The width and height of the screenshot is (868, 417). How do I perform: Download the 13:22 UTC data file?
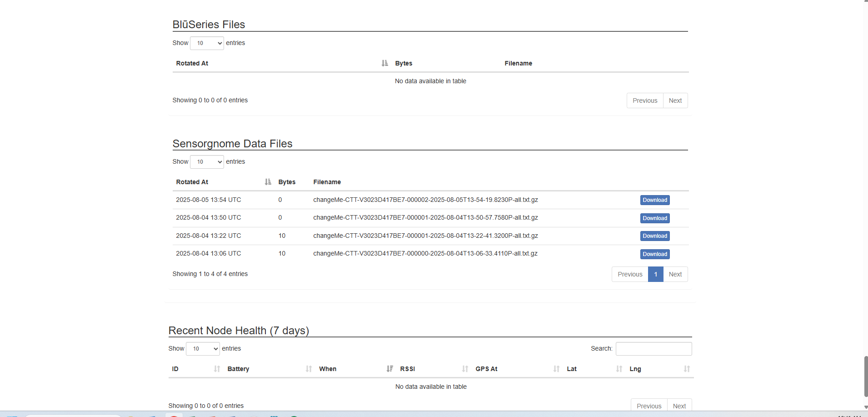coord(655,236)
